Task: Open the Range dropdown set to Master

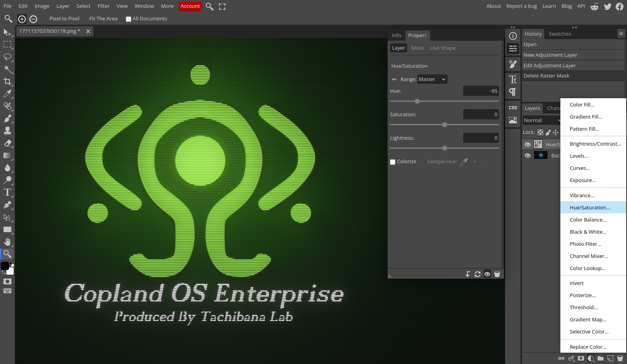Action: (432, 79)
